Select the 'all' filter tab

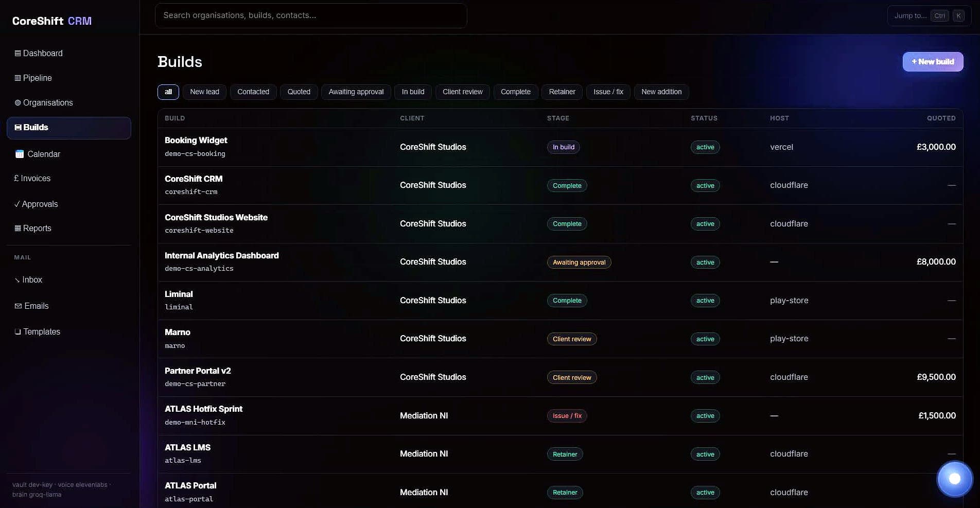click(x=168, y=92)
